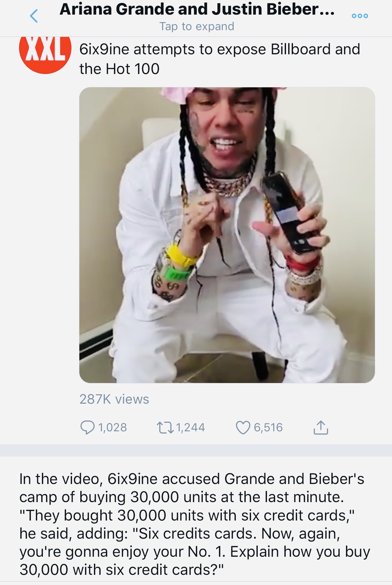Tap the XXL profile avatar
Viewport: 392px width, 585px height.
(45, 54)
